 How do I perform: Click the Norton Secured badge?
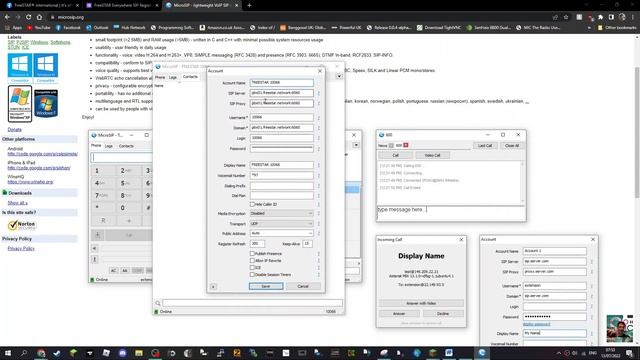pos(22,225)
